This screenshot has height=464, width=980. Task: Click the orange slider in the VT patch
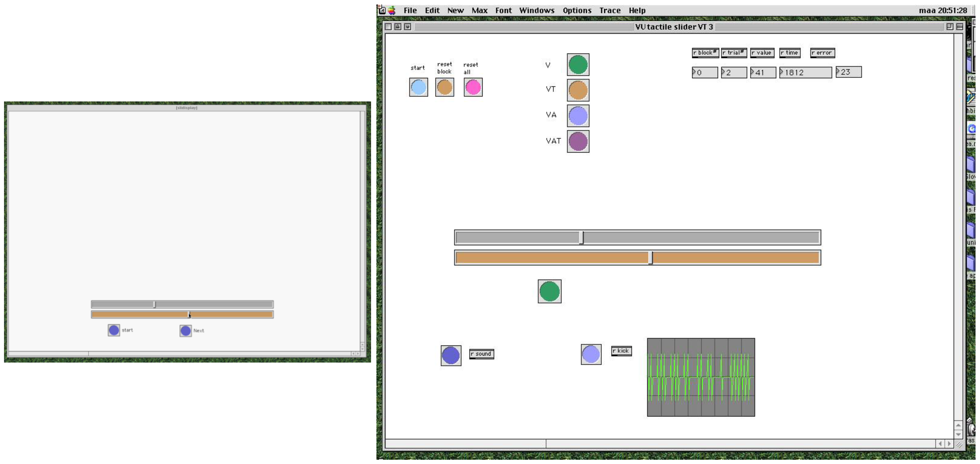tap(637, 258)
